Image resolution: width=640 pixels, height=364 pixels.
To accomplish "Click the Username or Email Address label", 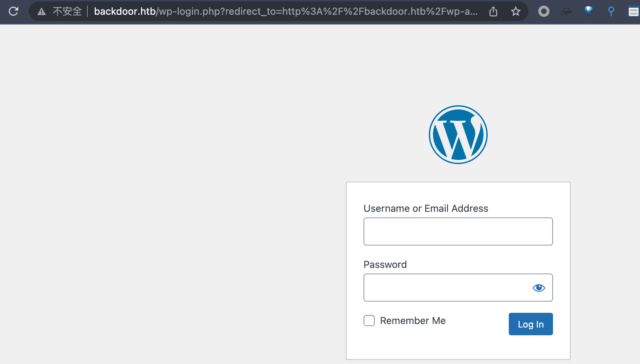I will click(426, 208).
